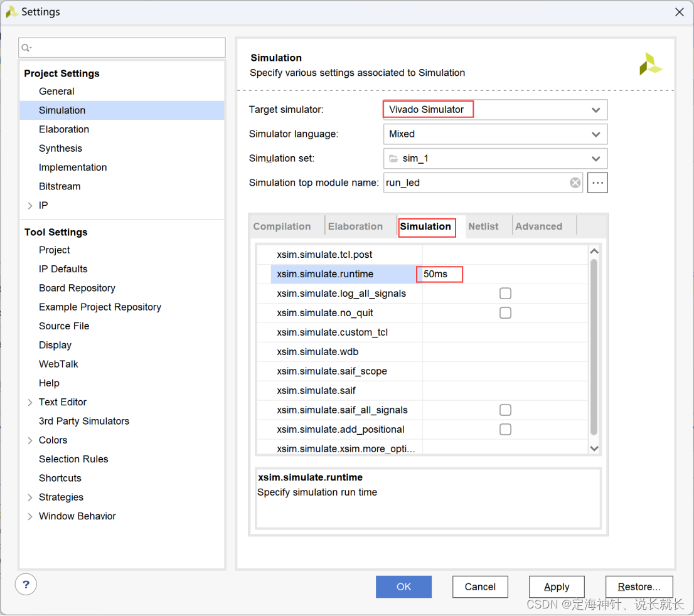Image resolution: width=694 pixels, height=616 pixels.
Task: Open the Simulator language dropdown
Action: 495,134
